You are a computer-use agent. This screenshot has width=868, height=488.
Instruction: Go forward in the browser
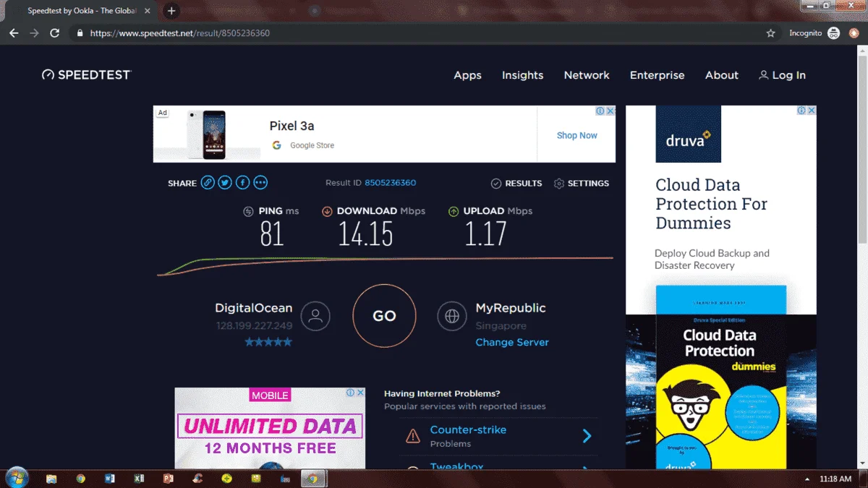[34, 33]
